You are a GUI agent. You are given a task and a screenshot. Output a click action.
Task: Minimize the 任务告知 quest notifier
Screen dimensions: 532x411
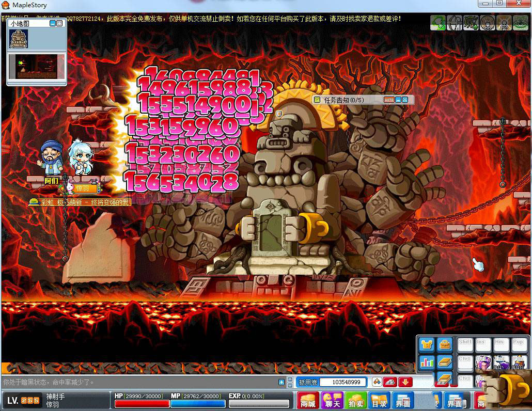click(x=398, y=100)
